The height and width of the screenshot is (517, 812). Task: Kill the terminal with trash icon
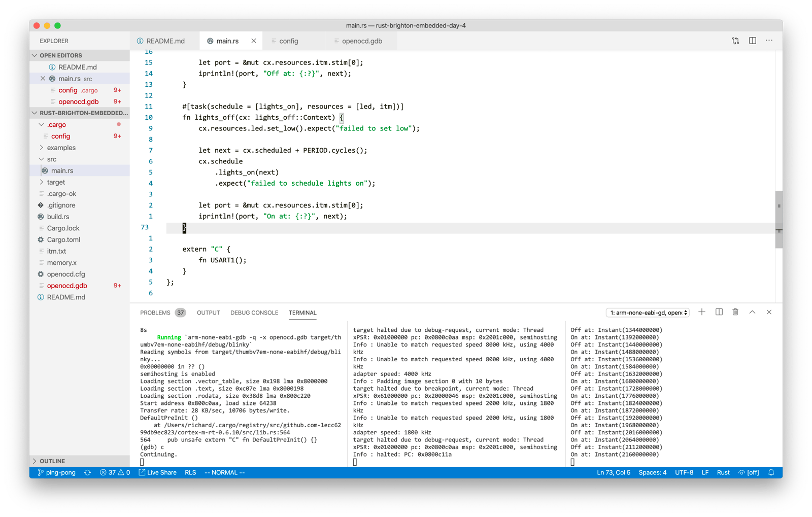(735, 313)
